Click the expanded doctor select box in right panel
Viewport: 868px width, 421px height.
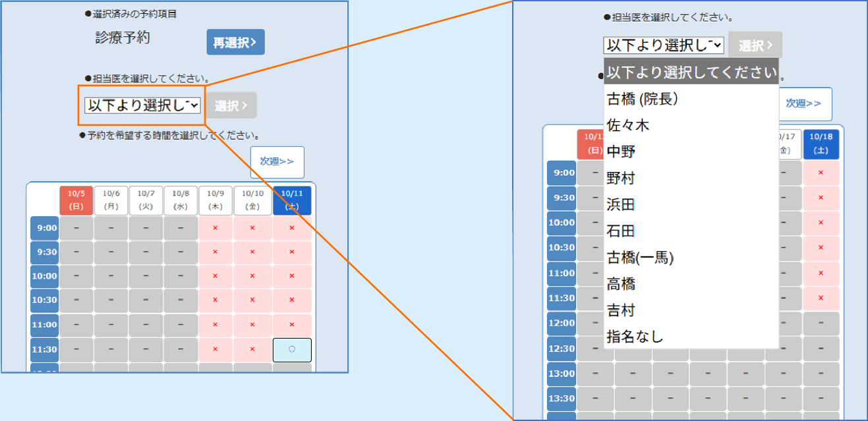663,45
